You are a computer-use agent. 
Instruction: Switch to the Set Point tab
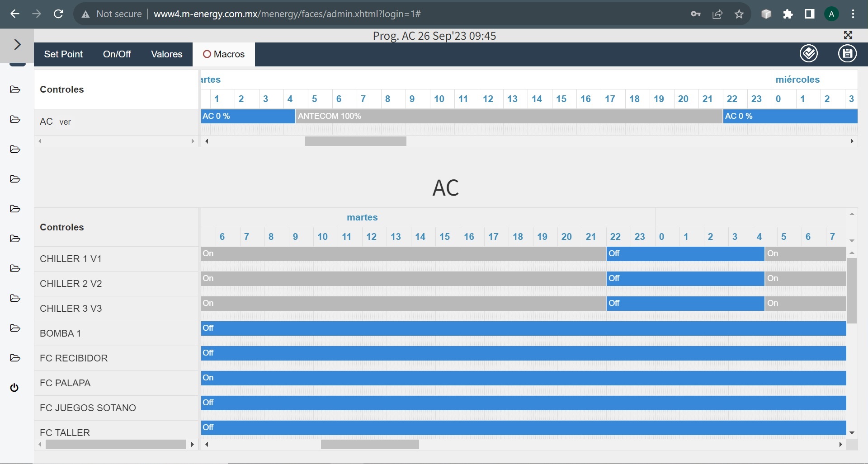pyautogui.click(x=63, y=54)
